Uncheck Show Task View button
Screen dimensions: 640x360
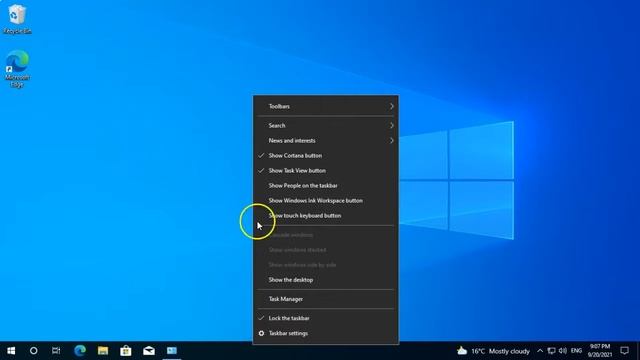coord(326,171)
